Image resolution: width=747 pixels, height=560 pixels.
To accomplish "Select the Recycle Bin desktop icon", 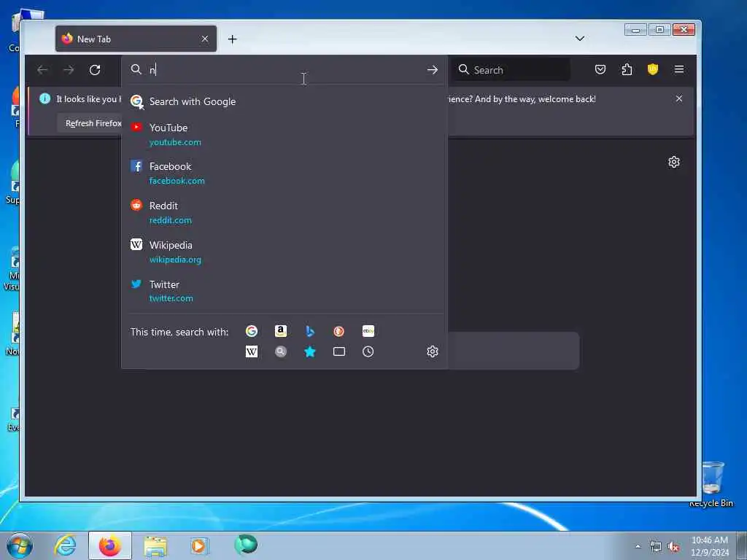I will tap(712, 484).
